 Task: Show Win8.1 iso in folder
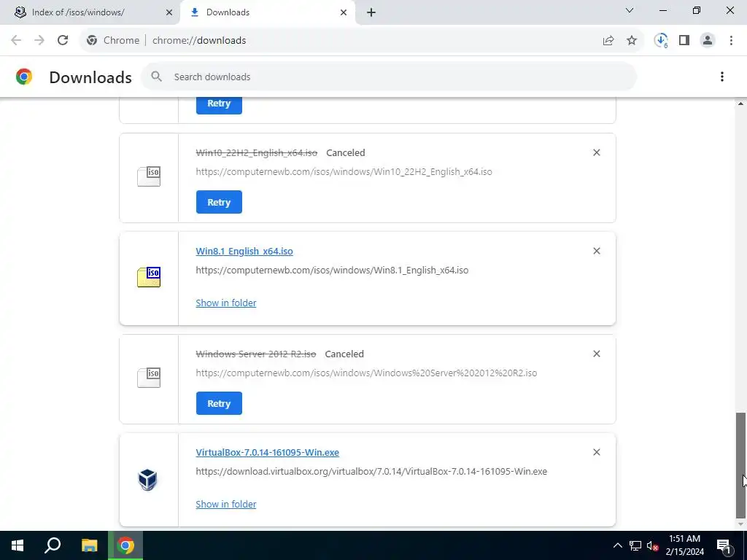click(226, 303)
